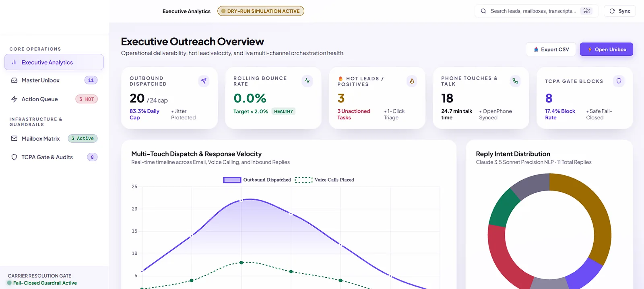Select the green segment of the Reply Intent donut
644x289 pixels.
(502, 208)
